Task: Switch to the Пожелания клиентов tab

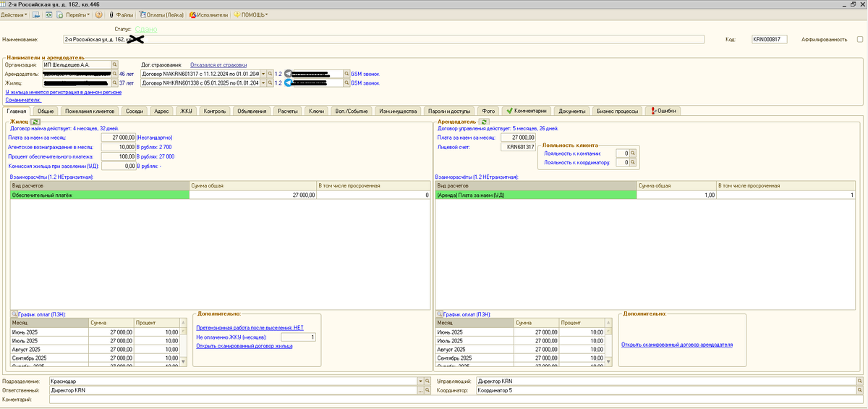Action: 90,111
